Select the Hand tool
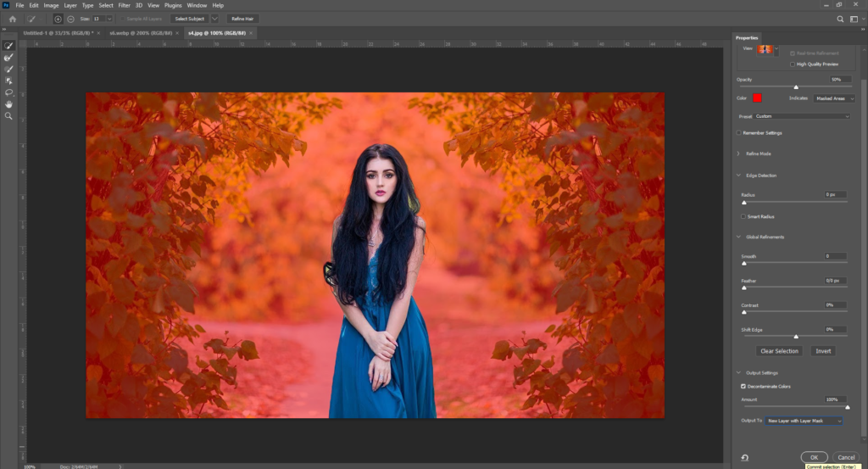This screenshot has width=868, height=469. (8, 104)
